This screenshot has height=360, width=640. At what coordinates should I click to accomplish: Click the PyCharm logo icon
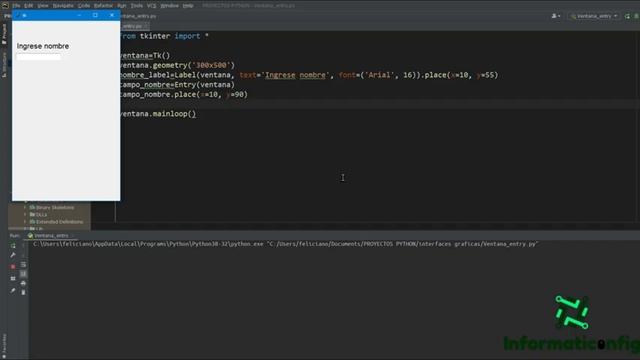[x=5, y=5]
